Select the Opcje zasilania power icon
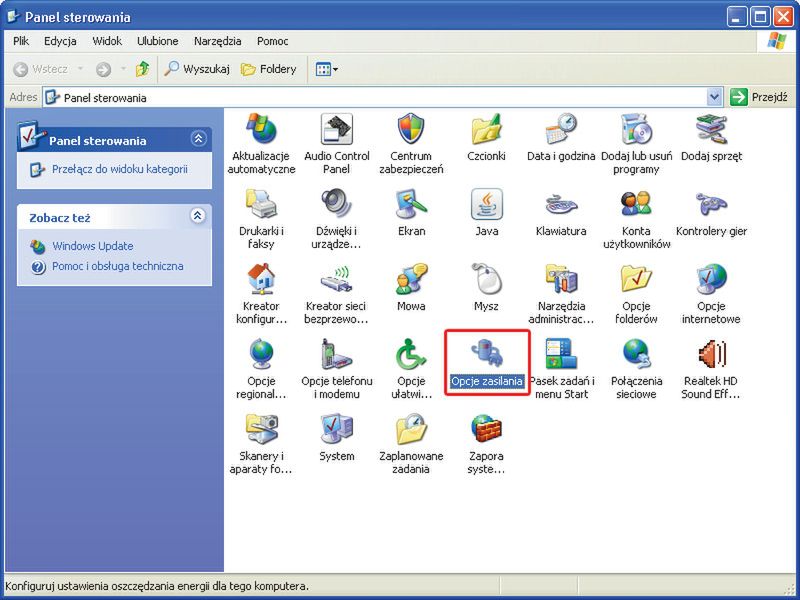 click(486, 354)
